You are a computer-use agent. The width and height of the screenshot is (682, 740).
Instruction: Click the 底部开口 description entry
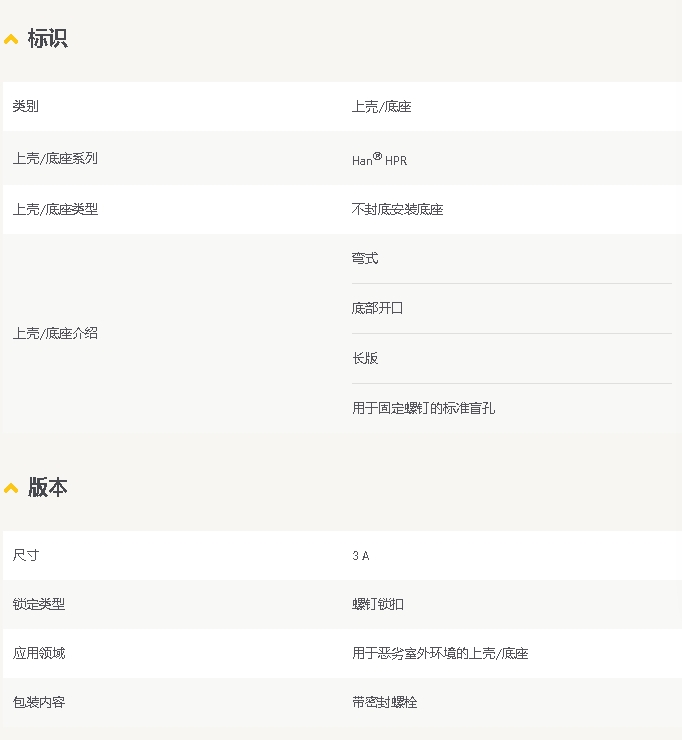point(378,308)
